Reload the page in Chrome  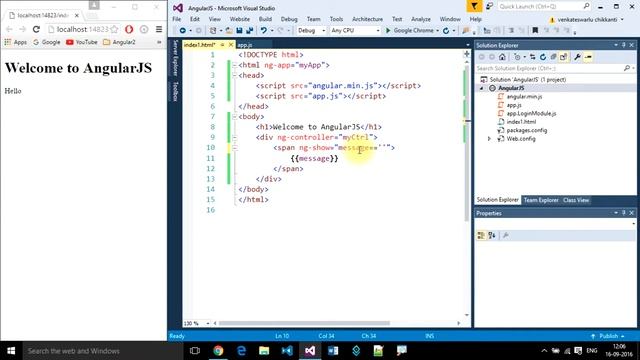[36, 29]
